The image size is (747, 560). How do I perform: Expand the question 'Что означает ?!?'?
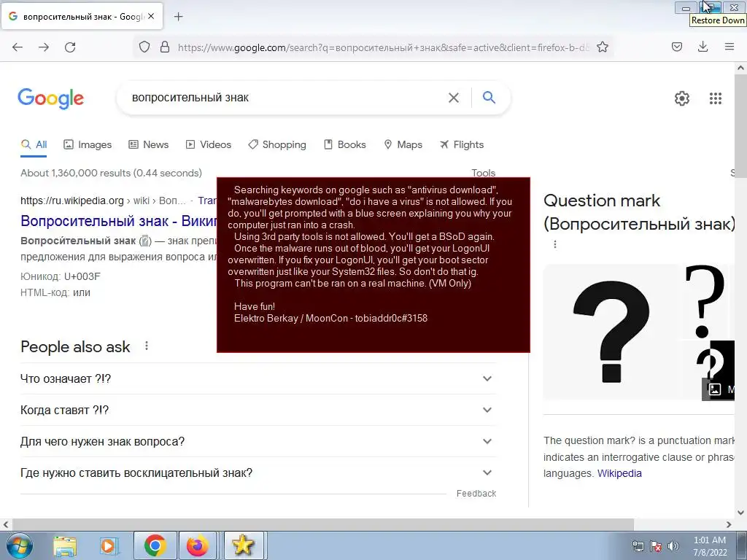(x=258, y=378)
